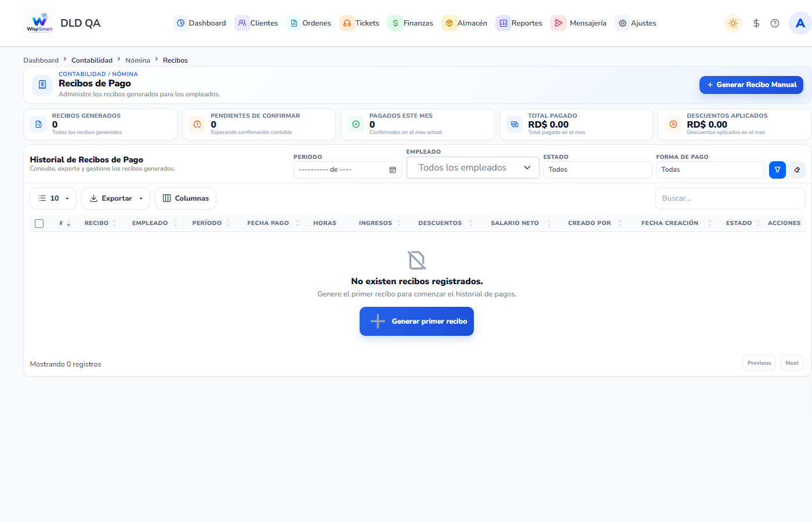This screenshot has height=522, width=812.
Task: Go to Dashboard in the top navigation
Action: point(200,23)
